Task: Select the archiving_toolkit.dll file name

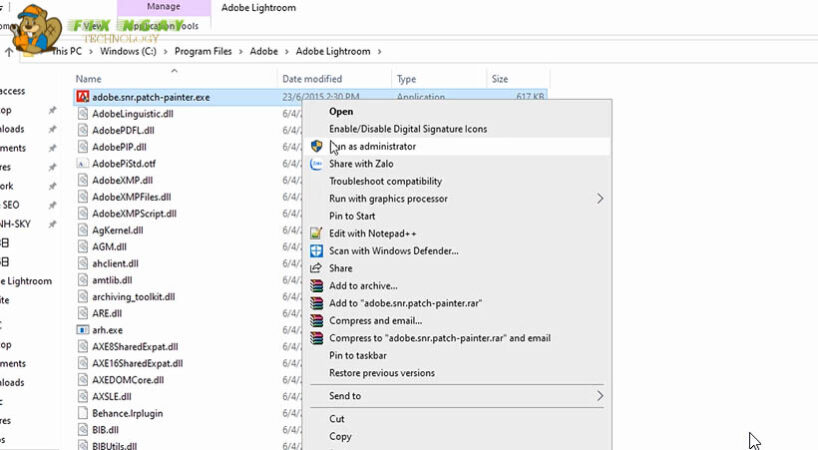Action: pyautogui.click(x=133, y=297)
